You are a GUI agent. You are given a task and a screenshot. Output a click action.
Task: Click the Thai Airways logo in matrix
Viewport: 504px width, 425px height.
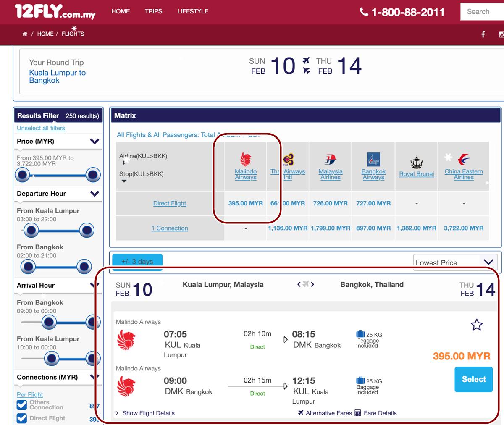pos(288,160)
